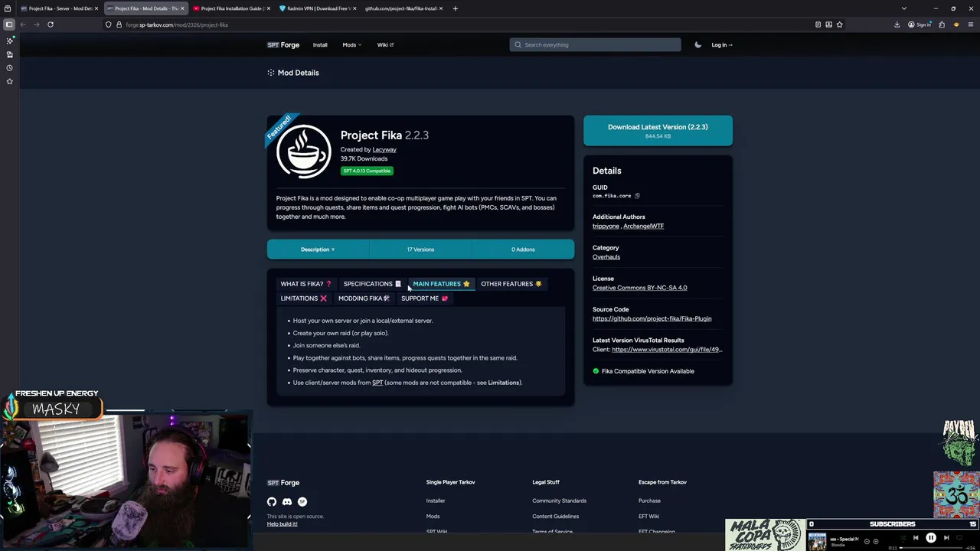Open the Firefox View button
Screen dimensions: 980x551
click(8, 8)
